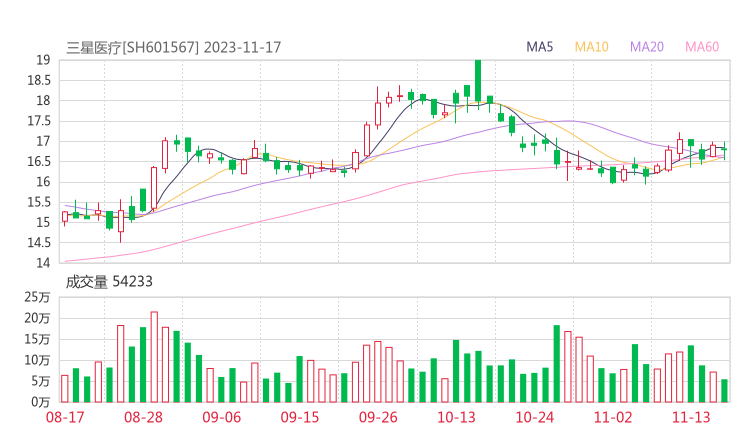This screenshot has width=740, height=440.
Task: Click the 10-24 date axis label
Action: (x=534, y=417)
